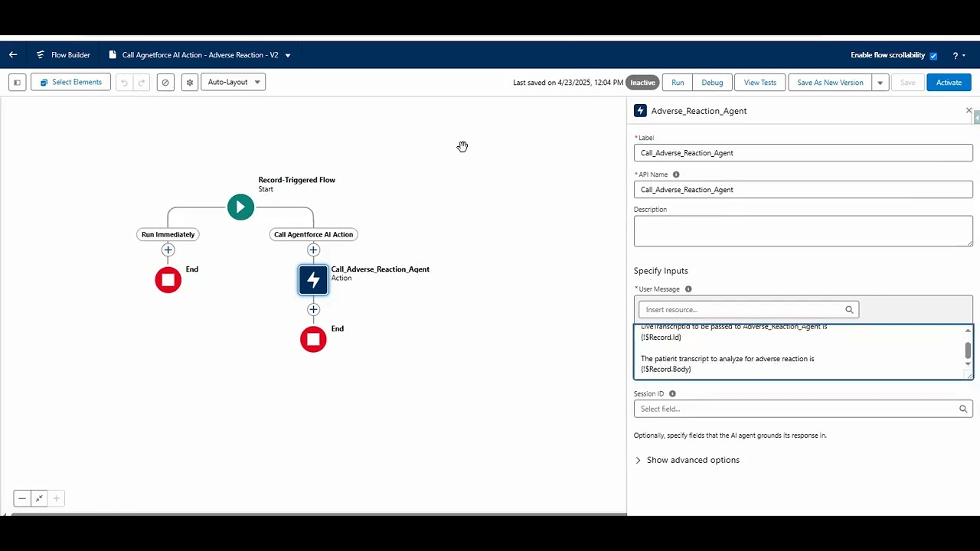Click the Session ID search magnifier icon
The height and width of the screenshot is (551, 980).
(x=963, y=409)
